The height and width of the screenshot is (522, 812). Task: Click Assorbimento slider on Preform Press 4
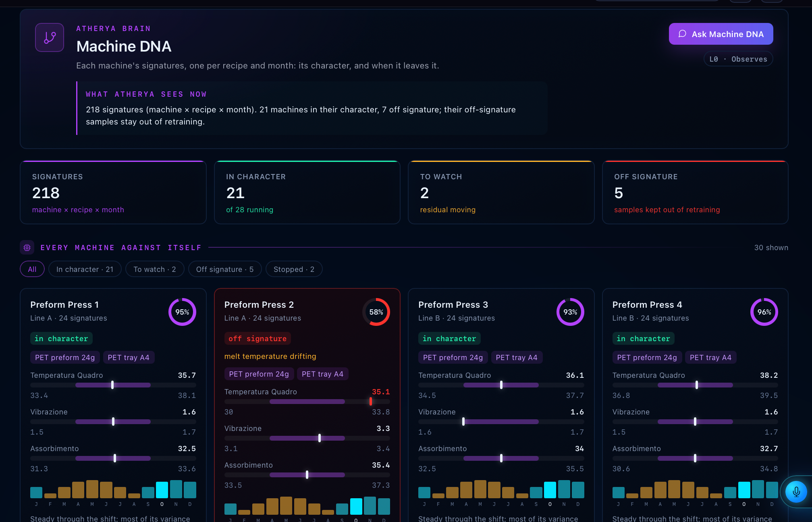click(695, 458)
